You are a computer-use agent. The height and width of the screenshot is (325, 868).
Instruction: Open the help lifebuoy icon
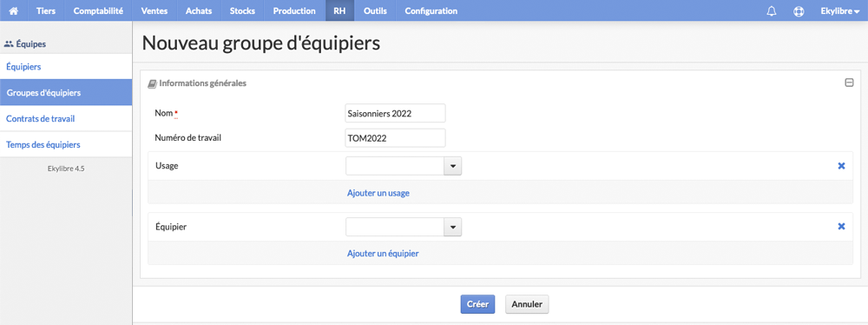799,11
